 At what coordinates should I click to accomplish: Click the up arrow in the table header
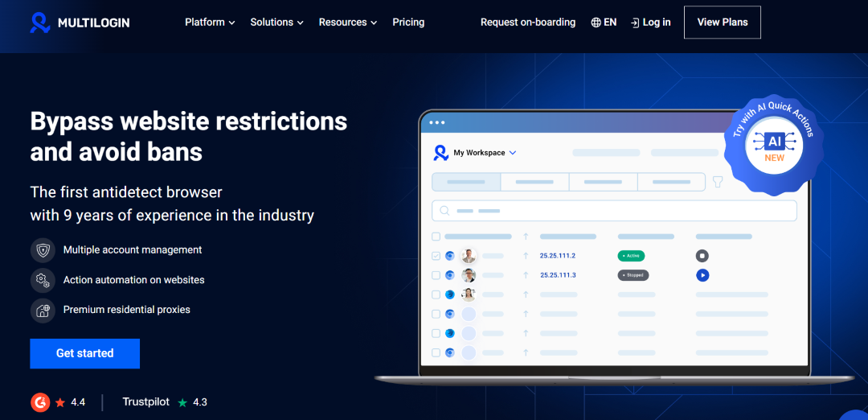(x=526, y=237)
